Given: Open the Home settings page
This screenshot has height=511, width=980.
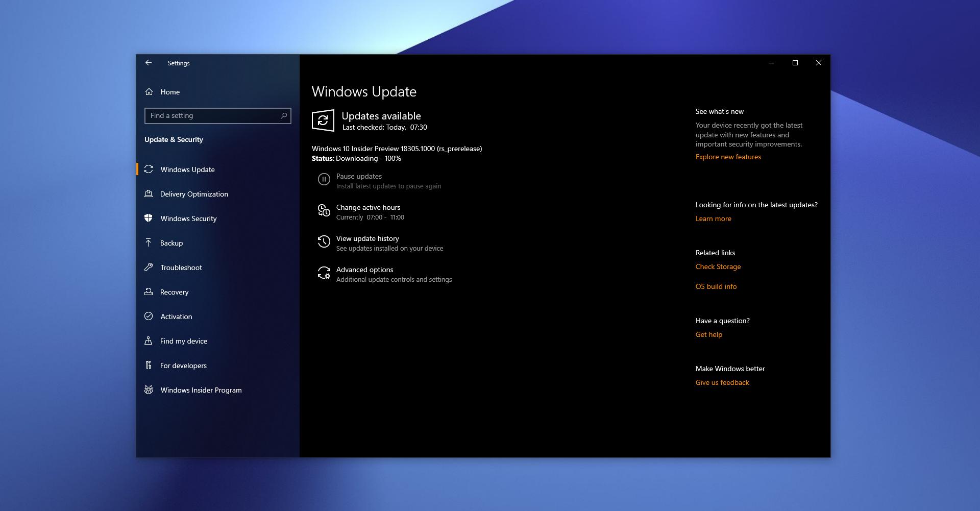Looking at the screenshot, I should pyautogui.click(x=217, y=92).
